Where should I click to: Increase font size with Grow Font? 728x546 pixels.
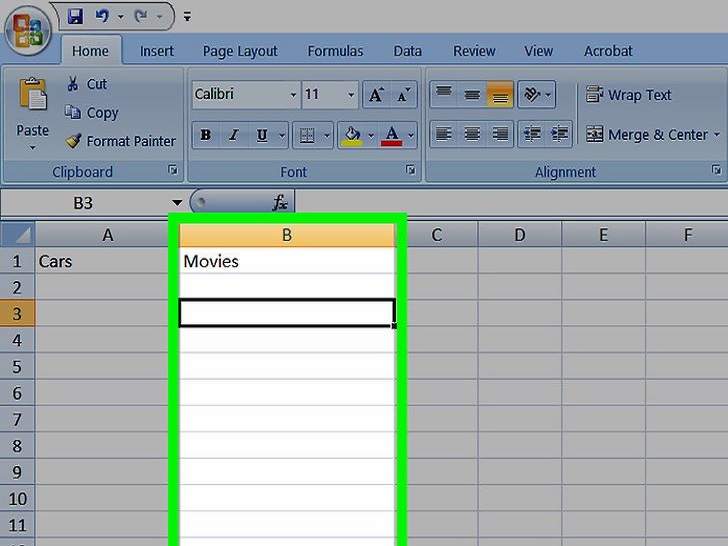click(376, 95)
